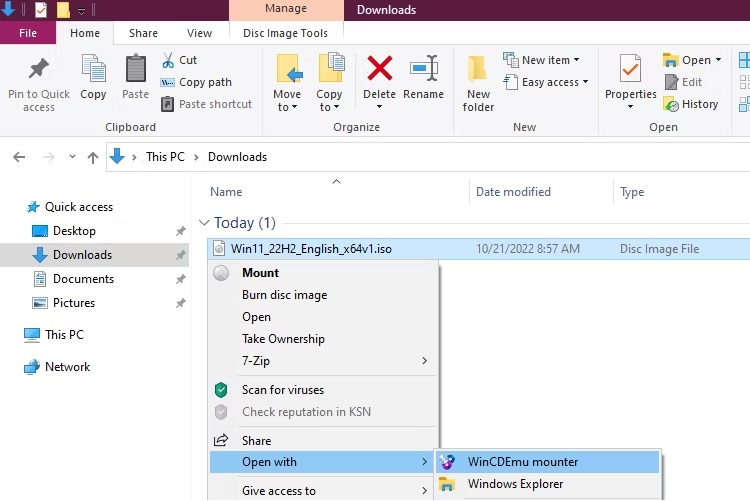
Task: Click the Cut scissors icon
Action: click(168, 60)
